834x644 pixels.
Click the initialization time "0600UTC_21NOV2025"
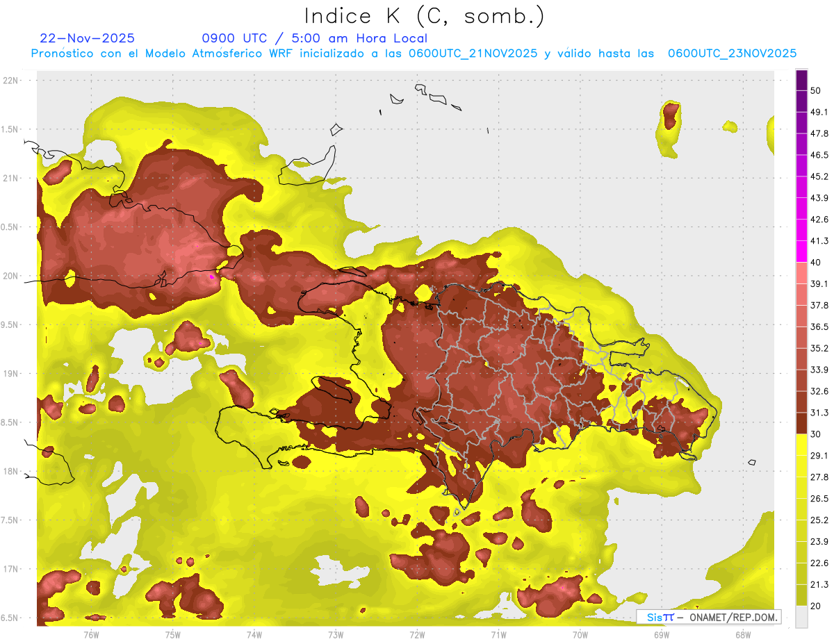click(x=473, y=53)
